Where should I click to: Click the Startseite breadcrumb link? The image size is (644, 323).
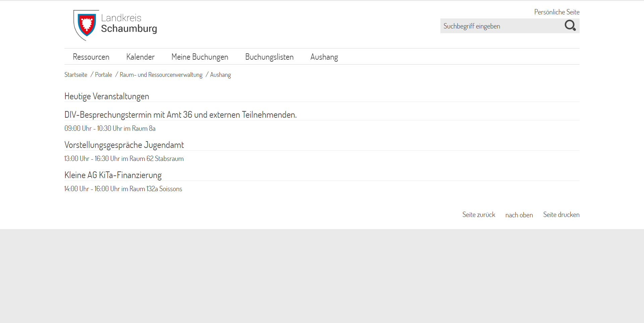click(76, 75)
